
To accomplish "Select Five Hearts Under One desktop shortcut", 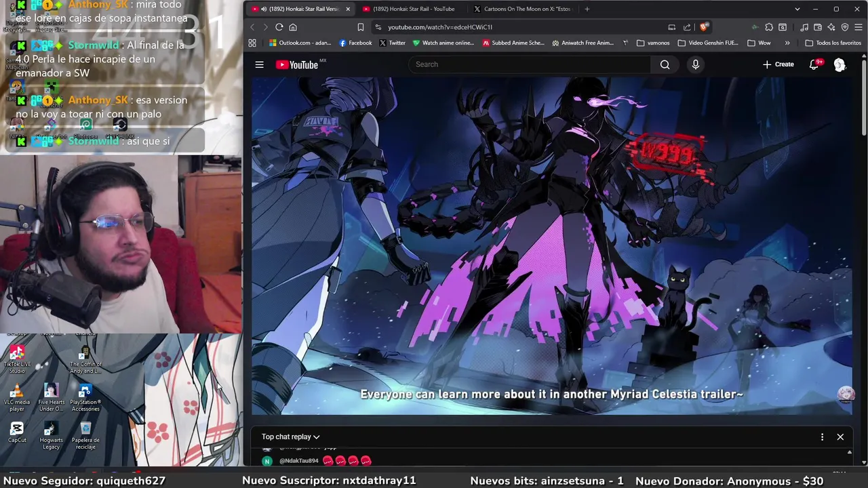I will (51, 398).
